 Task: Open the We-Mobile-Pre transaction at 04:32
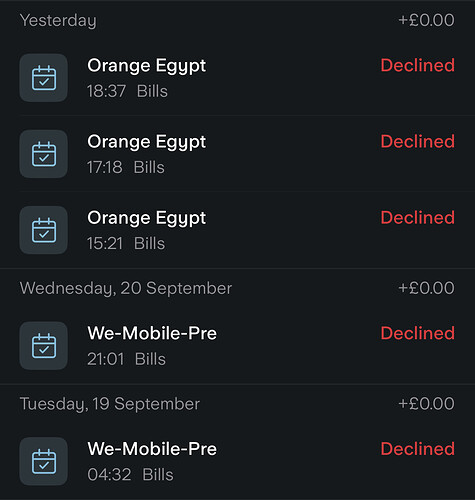tap(237, 461)
